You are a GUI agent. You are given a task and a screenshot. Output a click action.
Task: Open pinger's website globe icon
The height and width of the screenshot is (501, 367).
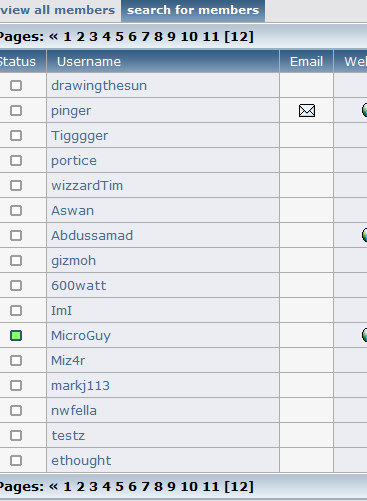pyautogui.click(x=364, y=110)
